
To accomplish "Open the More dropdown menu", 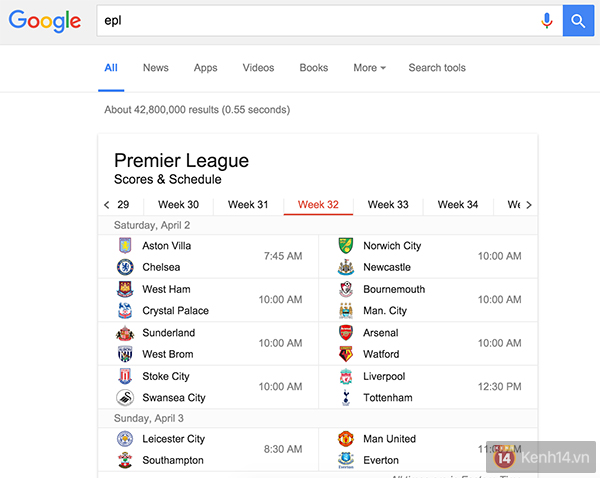I will (369, 68).
